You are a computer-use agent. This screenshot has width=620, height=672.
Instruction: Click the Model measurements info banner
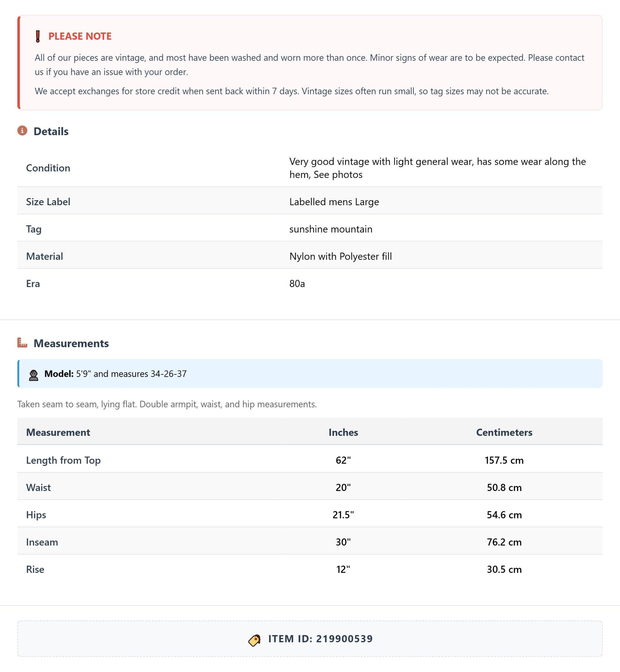click(310, 373)
